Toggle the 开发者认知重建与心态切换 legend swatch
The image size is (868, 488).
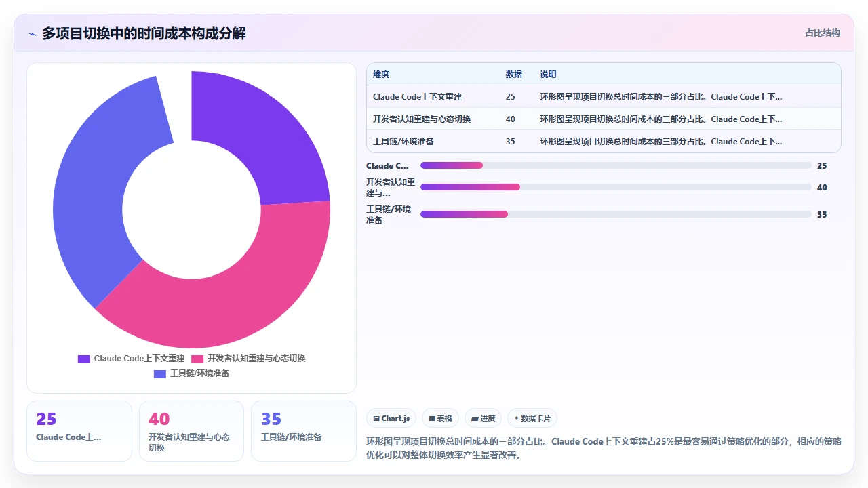click(x=197, y=359)
